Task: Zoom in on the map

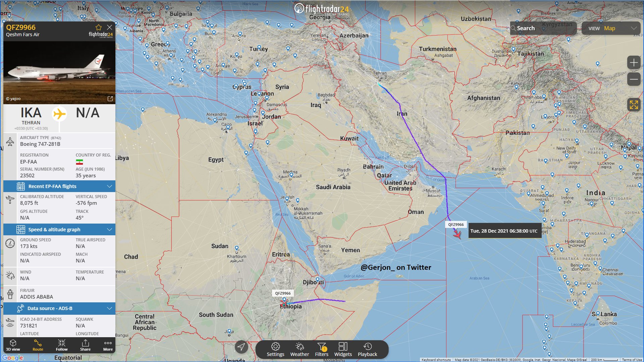Action: [x=634, y=63]
